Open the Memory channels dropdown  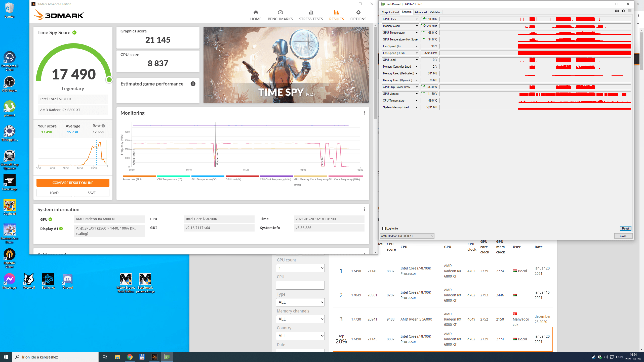[x=300, y=319]
